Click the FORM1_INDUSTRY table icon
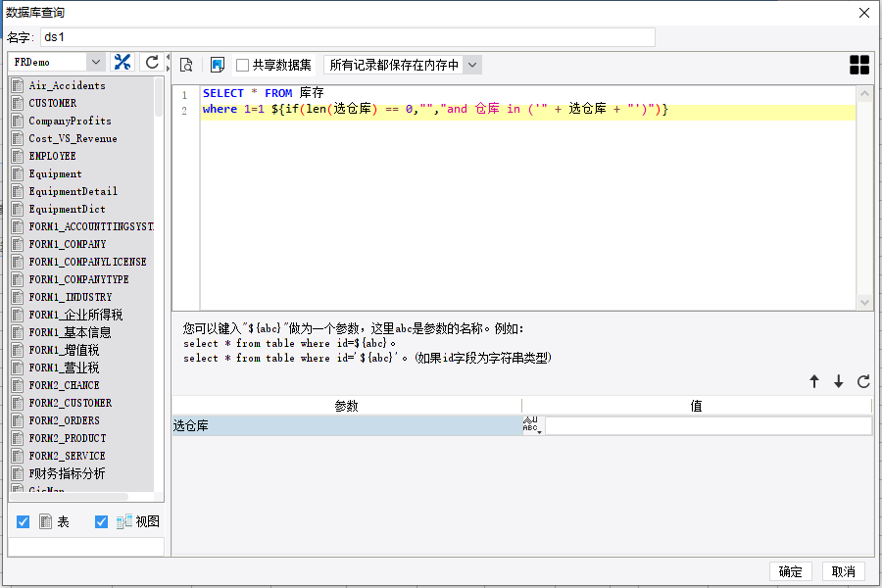This screenshot has width=882, height=588. click(x=18, y=297)
